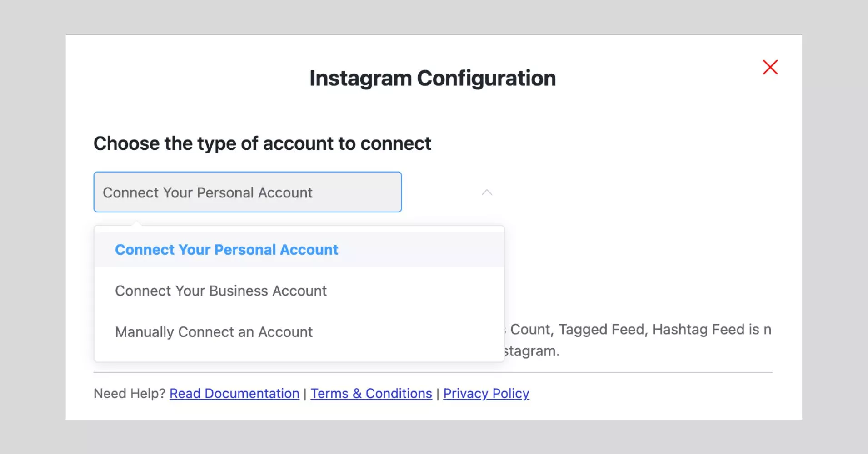Open the Read Documentation link

[x=234, y=393]
